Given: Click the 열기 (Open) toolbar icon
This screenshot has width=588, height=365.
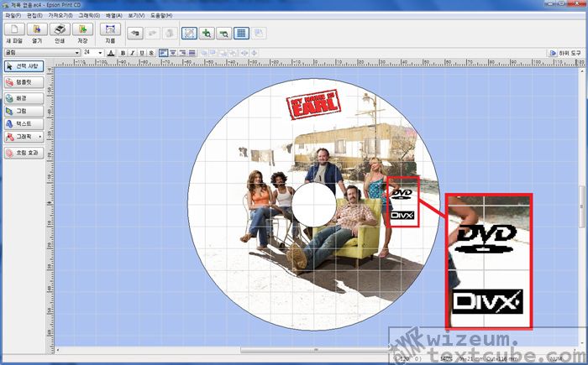Looking at the screenshot, I should [x=37, y=29].
